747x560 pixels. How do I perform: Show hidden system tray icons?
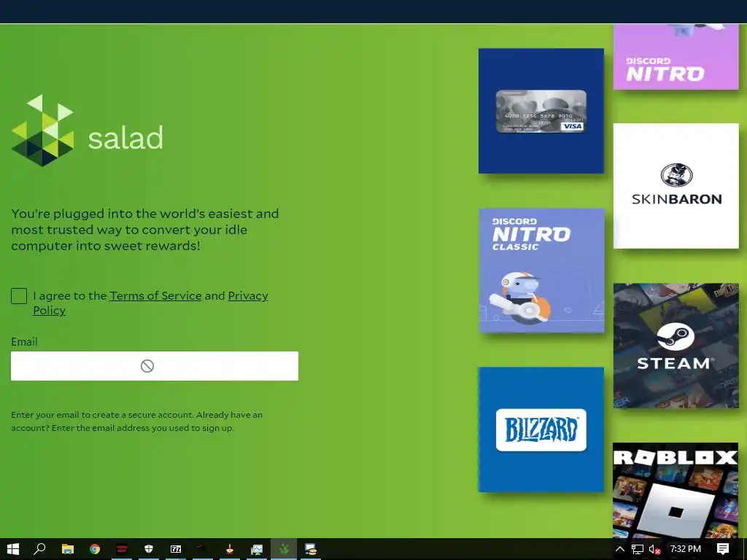(x=620, y=549)
